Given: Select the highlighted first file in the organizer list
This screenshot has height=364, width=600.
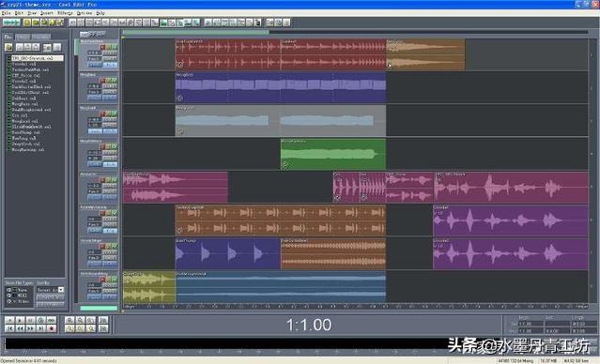Looking at the screenshot, I should tap(38, 58).
